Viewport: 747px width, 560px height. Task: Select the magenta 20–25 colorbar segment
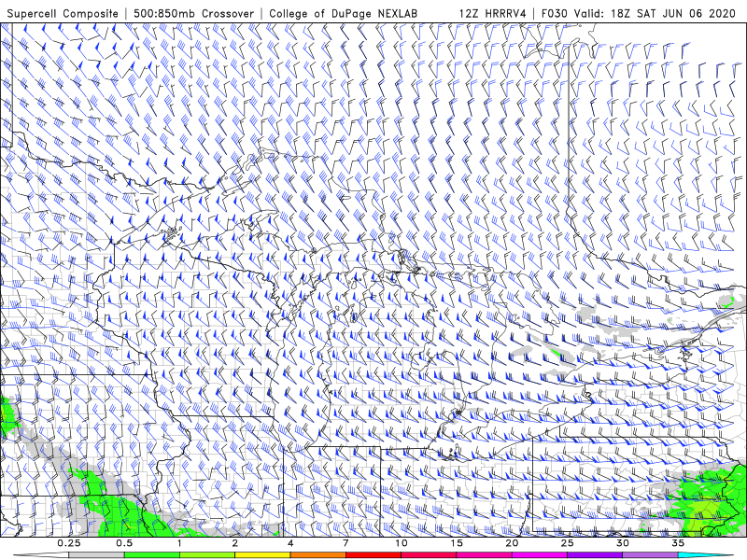(540, 555)
